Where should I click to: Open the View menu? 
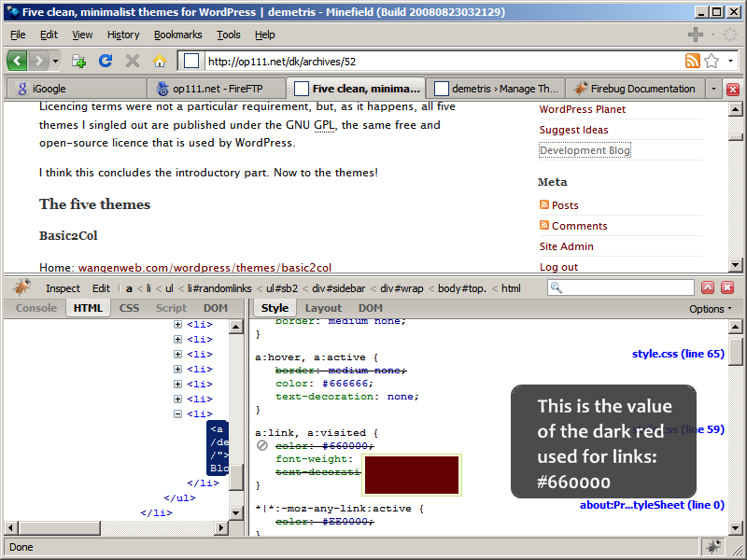pos(82,35)
